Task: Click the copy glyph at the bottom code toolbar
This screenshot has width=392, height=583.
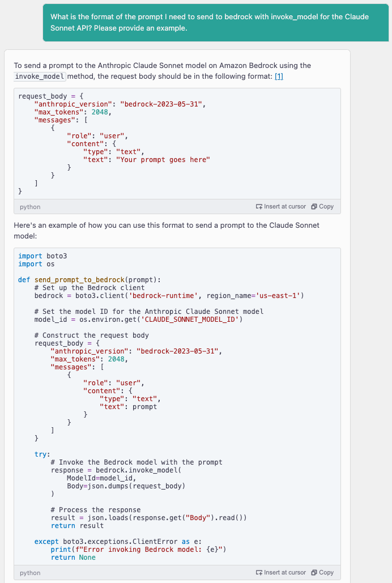Action: coord(313,572)
